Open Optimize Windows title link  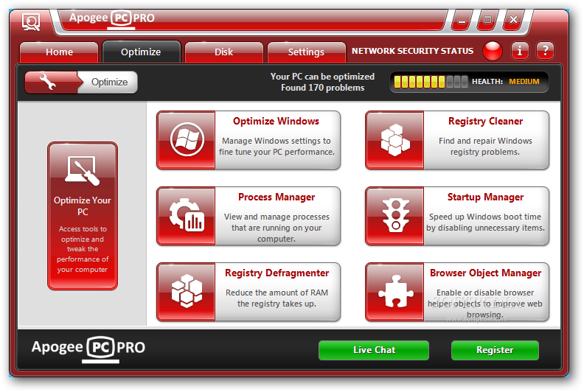[x=276, y=121]
